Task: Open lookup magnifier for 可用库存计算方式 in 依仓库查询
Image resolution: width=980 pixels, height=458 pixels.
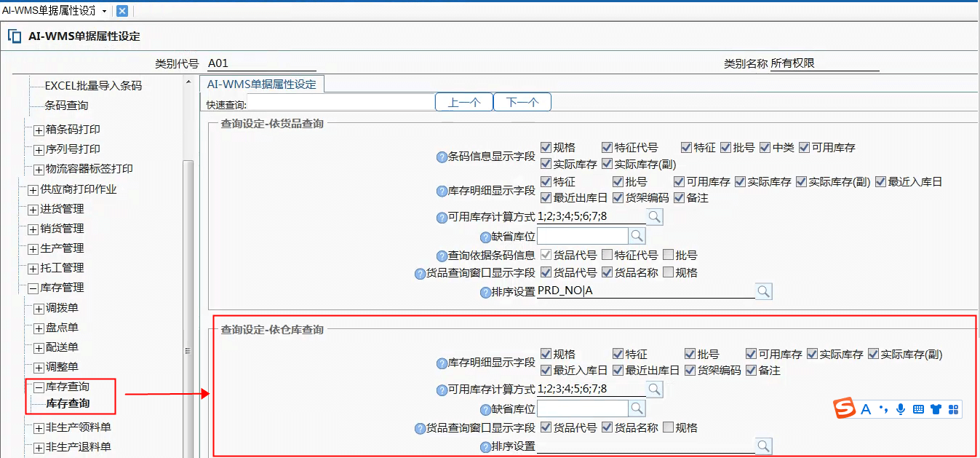Action: click(x=654, y=389)
